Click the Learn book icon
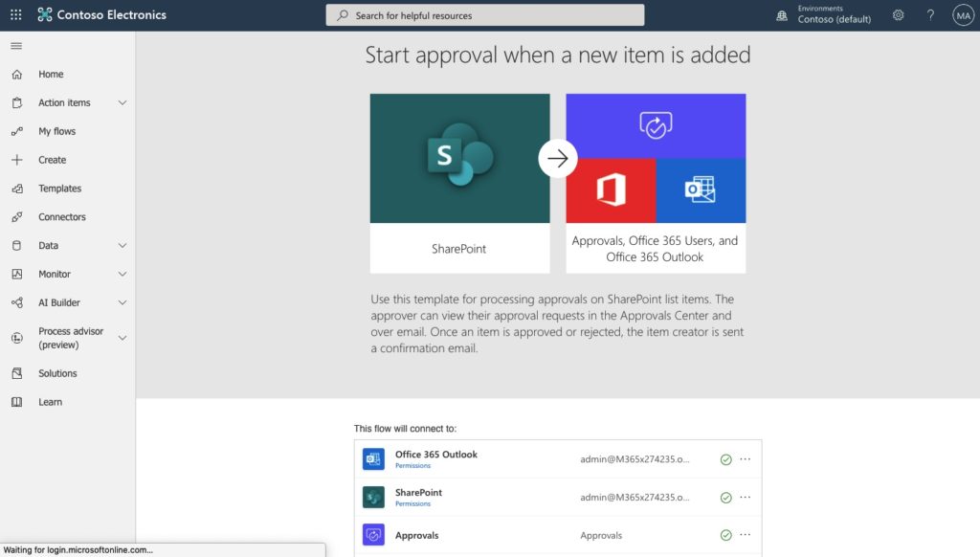The height and width of the screenshot is (557, 980). [17, 402]
